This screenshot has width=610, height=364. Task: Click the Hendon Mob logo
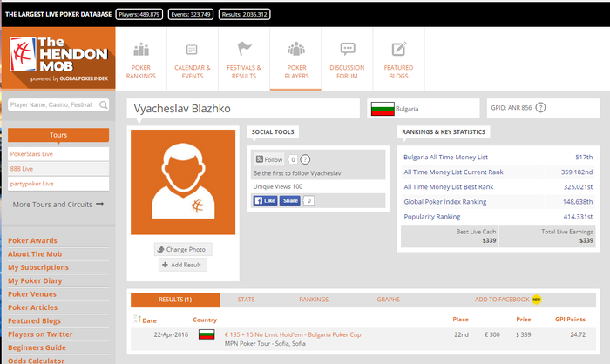pos(58,58)
